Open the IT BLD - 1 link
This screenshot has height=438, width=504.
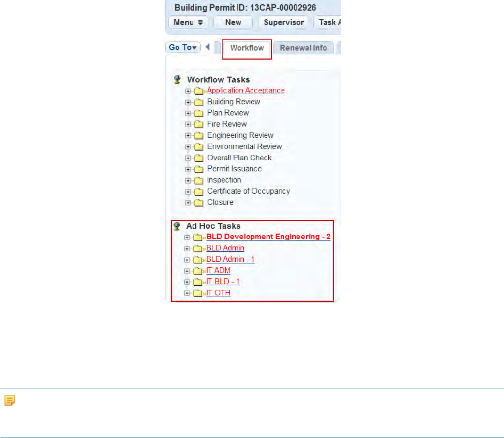tap(223, 282)
